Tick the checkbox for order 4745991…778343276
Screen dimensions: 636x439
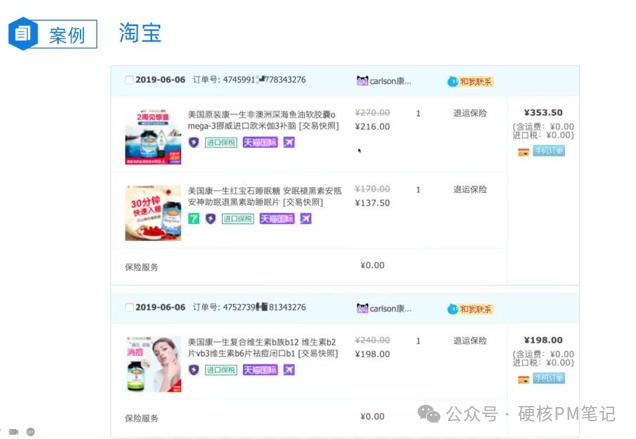[129, 80]
